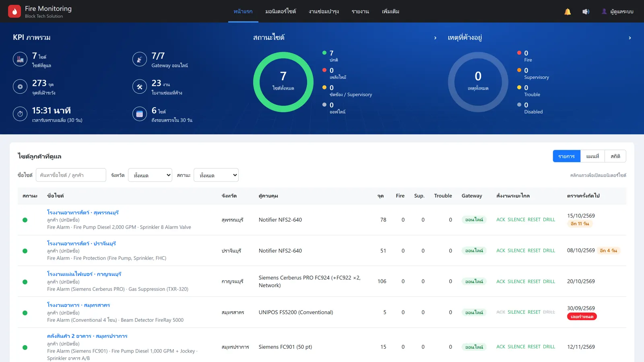Click the target icon beside 273 จุด

point(20,86)
